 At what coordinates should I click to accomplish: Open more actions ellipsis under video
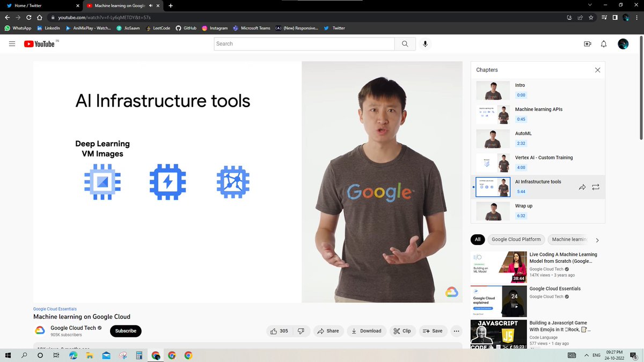456,331
